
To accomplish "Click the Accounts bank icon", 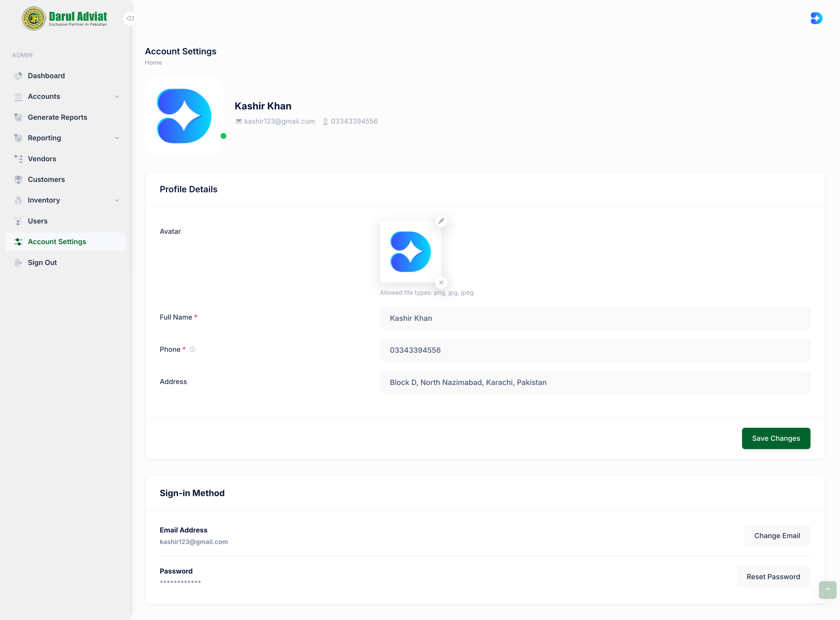I will pos(18,97).
